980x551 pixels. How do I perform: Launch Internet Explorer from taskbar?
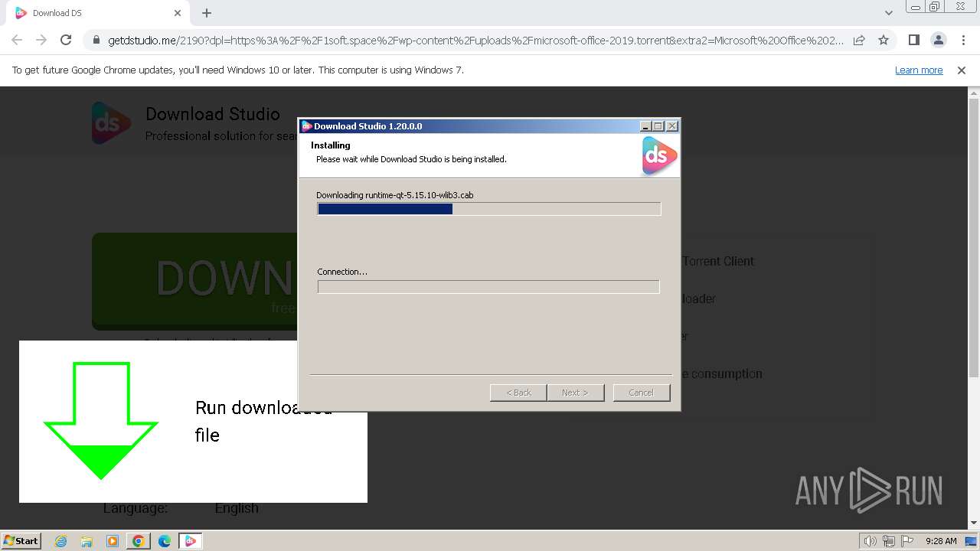(60, 541)
